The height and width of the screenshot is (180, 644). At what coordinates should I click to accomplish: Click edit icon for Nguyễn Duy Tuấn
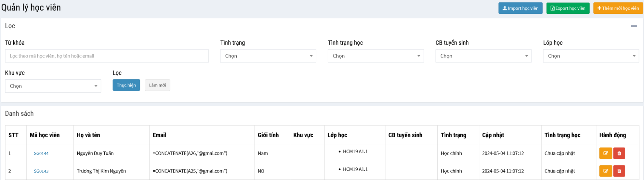point(605,153)
